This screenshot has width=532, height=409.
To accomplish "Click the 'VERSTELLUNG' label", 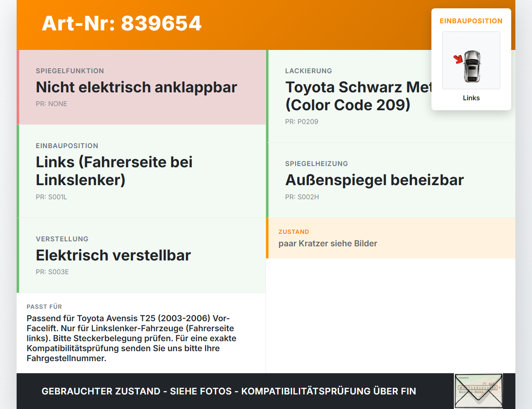I will [62, 239].
